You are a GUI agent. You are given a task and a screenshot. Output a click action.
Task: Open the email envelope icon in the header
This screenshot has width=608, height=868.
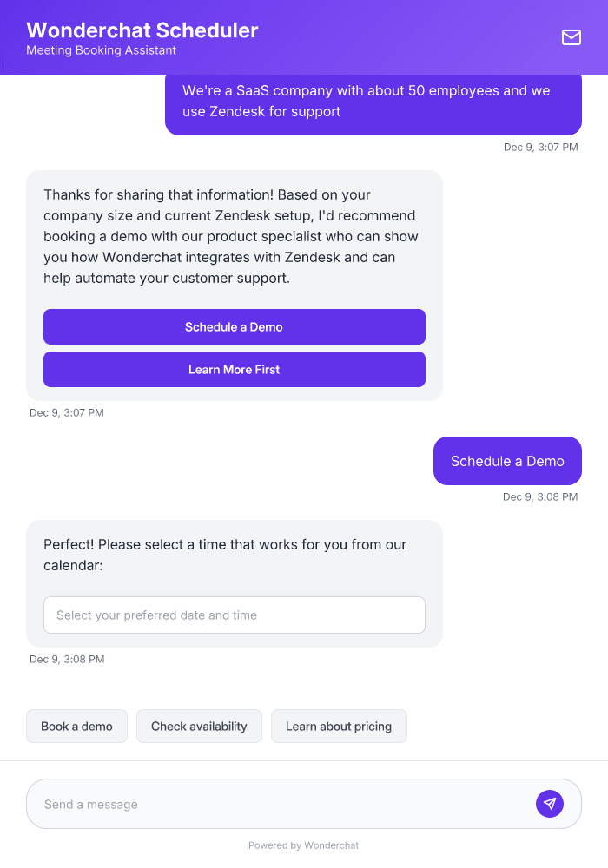(571, 37)
